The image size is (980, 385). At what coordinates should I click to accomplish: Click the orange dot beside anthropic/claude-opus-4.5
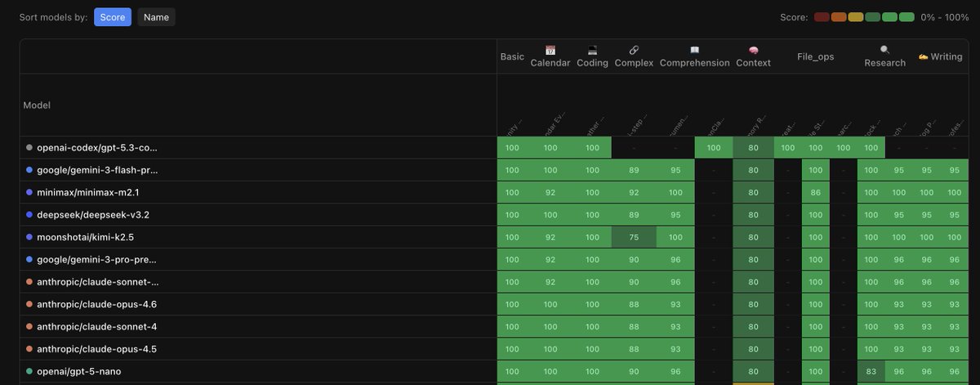coord(29,349)
